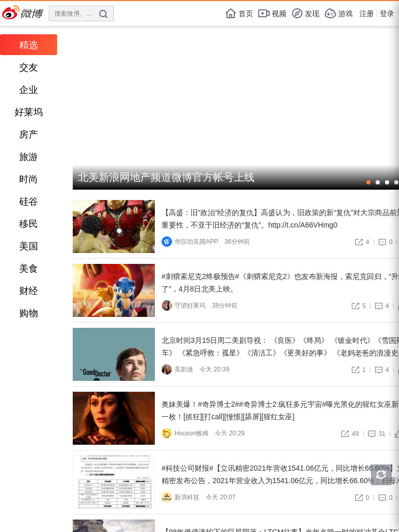Repost icon on 高盛 post
Image resolution: width=399 pixels, height=532 pixels.
click(x=358, y=242)
